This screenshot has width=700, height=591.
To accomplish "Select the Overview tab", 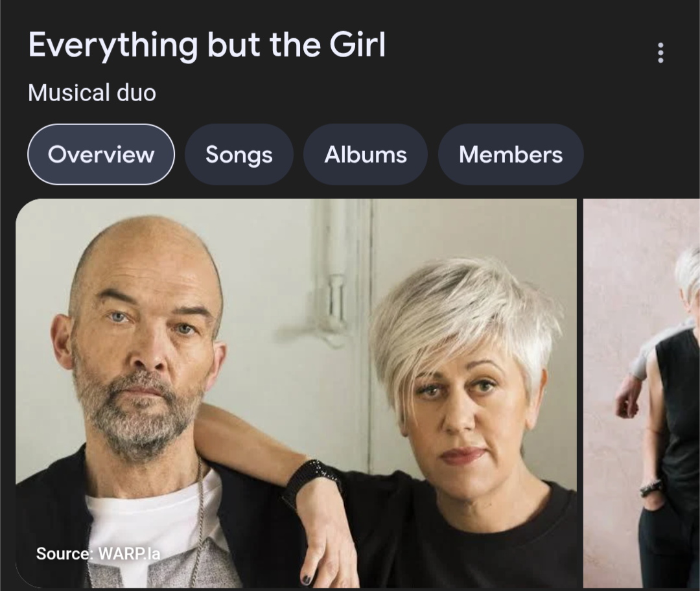I will [x=101, y=154].
